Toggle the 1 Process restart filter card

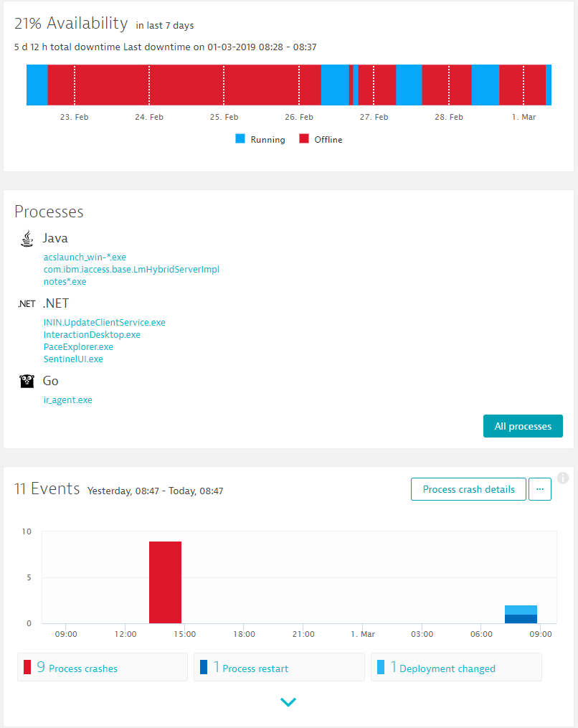[x=278, y=666]
